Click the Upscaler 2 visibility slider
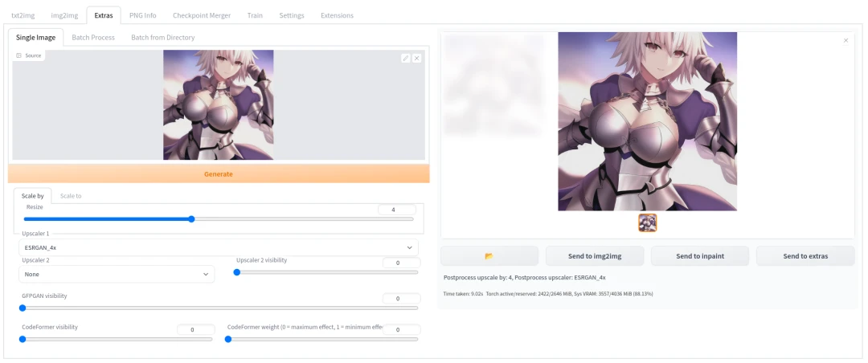The width and height of the screenshot is (868, 363). (x=326, y=272)
